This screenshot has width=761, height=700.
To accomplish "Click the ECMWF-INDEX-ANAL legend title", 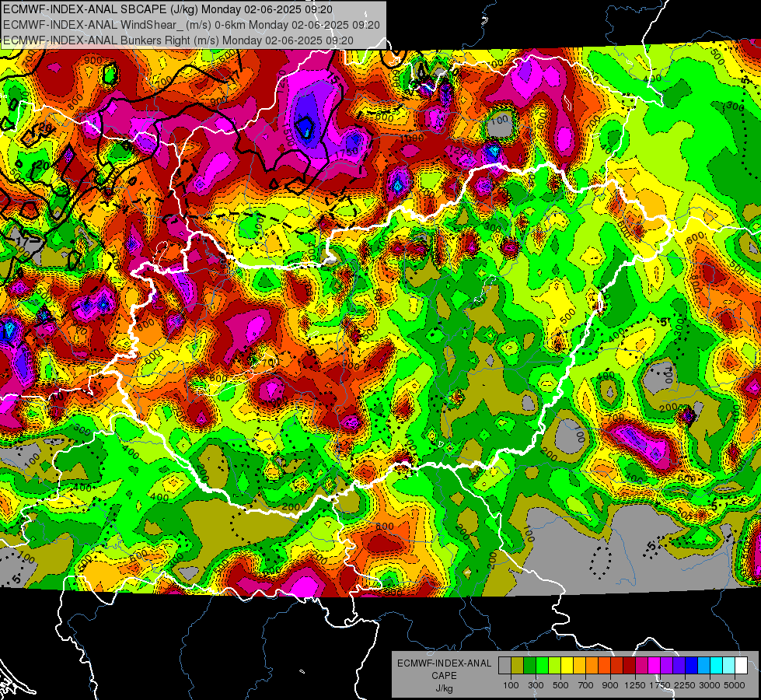I will click(445, 663).
